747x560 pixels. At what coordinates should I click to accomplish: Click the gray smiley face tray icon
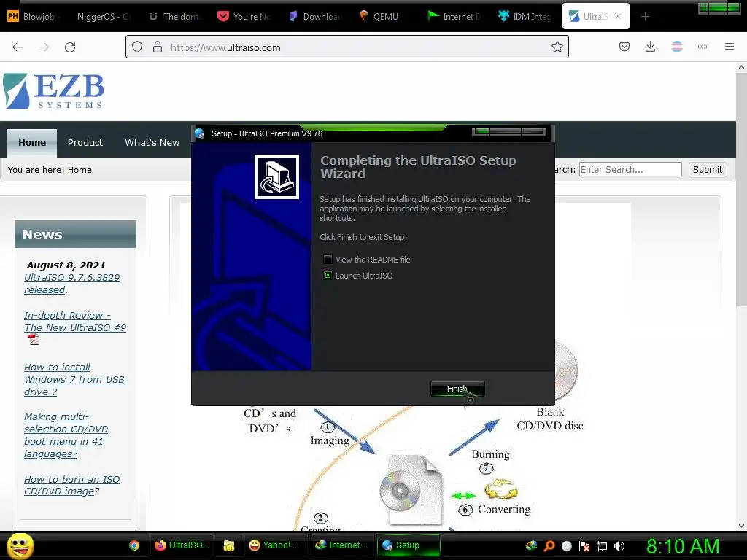click(566, 545)
